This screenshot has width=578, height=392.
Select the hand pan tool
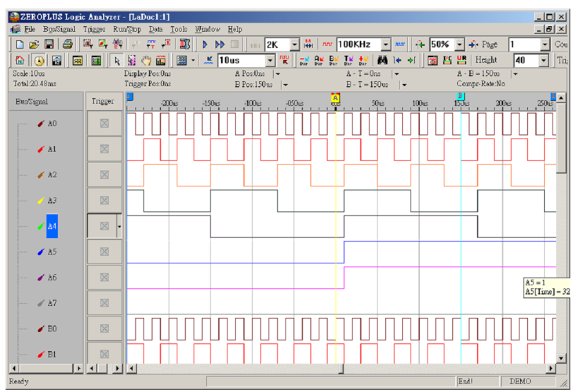tap(146, 61)
